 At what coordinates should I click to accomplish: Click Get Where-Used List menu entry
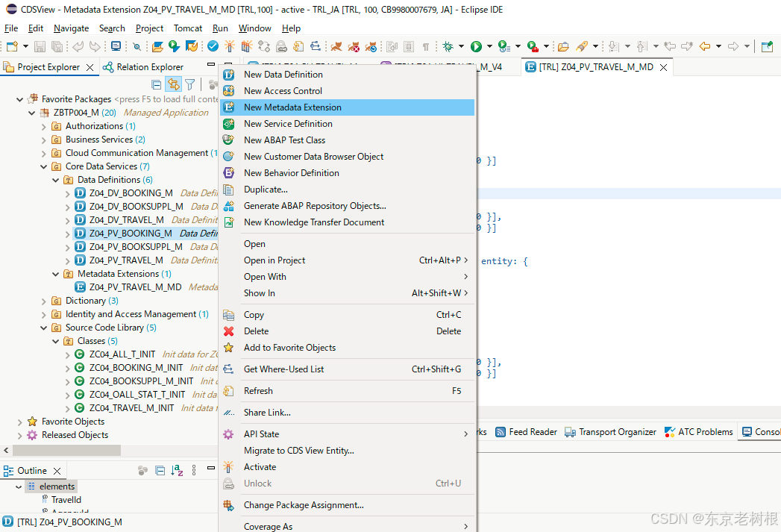tap(347, 369)
